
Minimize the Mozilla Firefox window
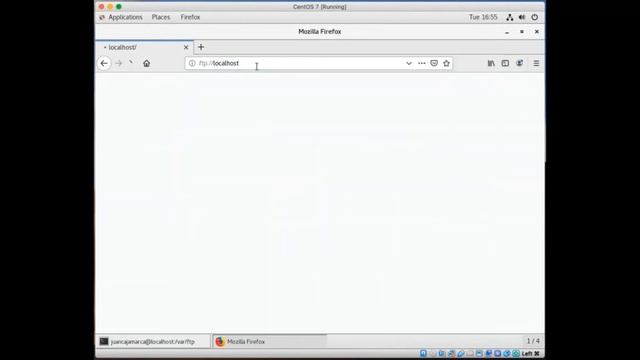(x=507, y=32)
